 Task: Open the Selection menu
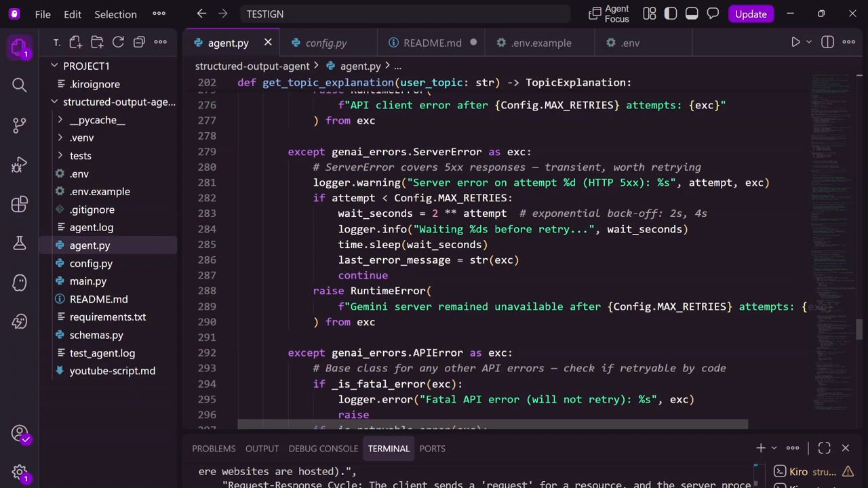[115, 14]
